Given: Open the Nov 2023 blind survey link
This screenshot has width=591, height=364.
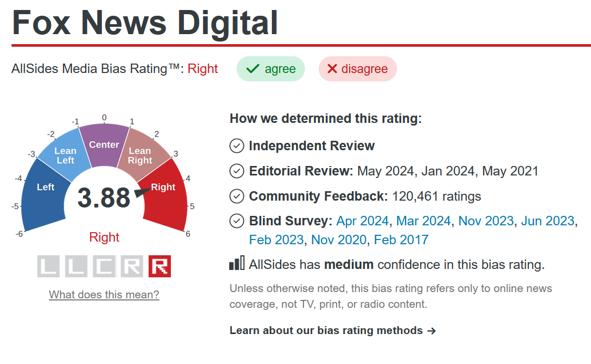Looking at the screenshot, I should pos(486,221).
